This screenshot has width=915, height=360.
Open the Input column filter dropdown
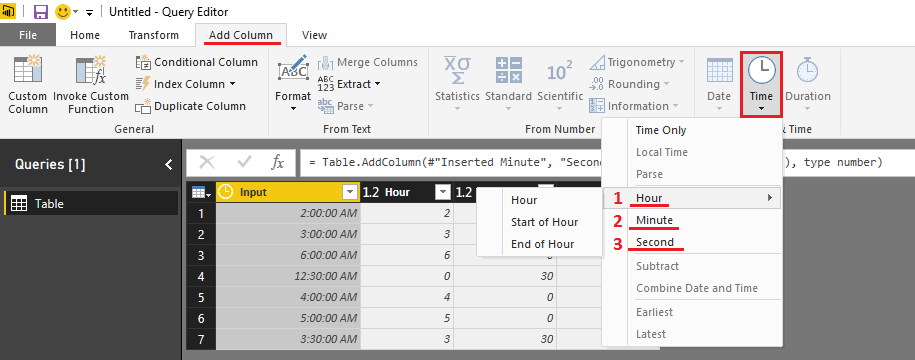coord(350,192)
